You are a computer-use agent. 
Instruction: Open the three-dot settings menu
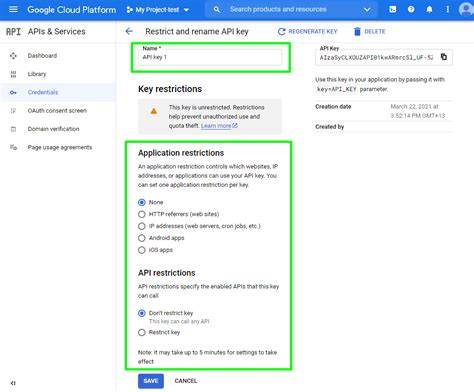pos(447,9)
